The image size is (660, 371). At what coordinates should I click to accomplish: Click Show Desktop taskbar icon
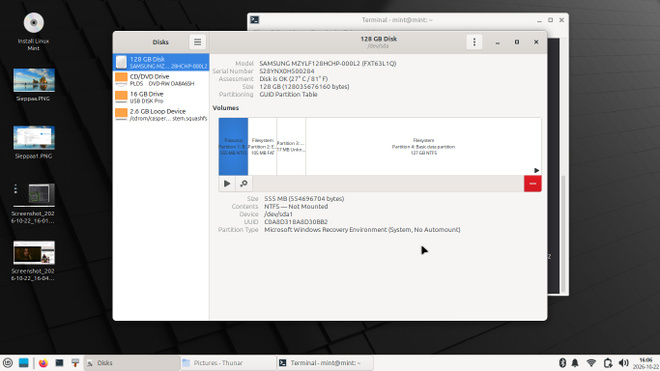point(24,363)
